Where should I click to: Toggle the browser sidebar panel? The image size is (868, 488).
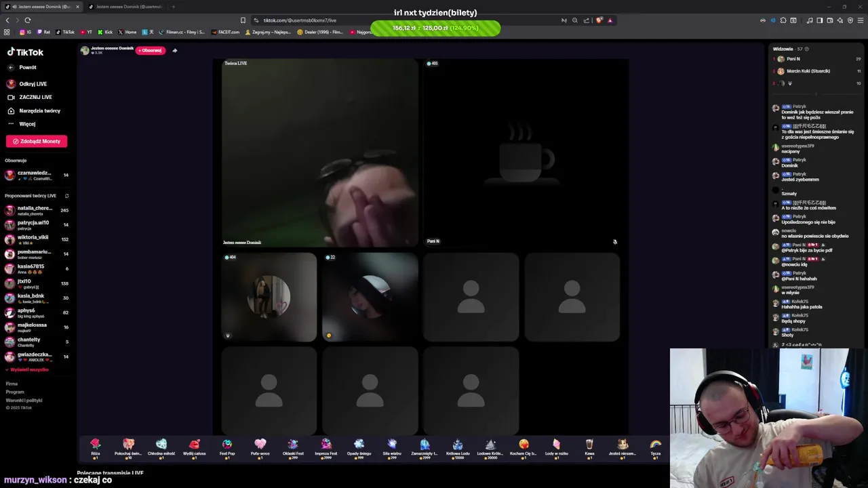click(820, 20)
